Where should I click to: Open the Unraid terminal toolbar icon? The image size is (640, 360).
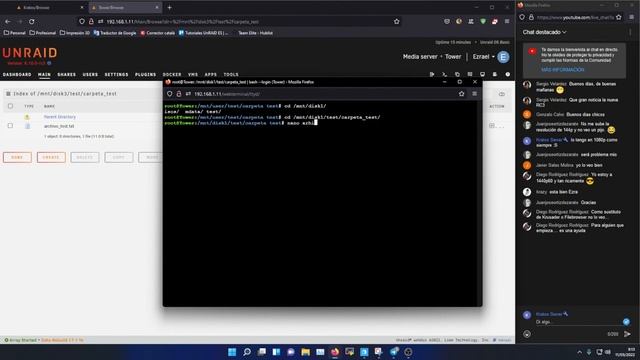coord(444,75)
